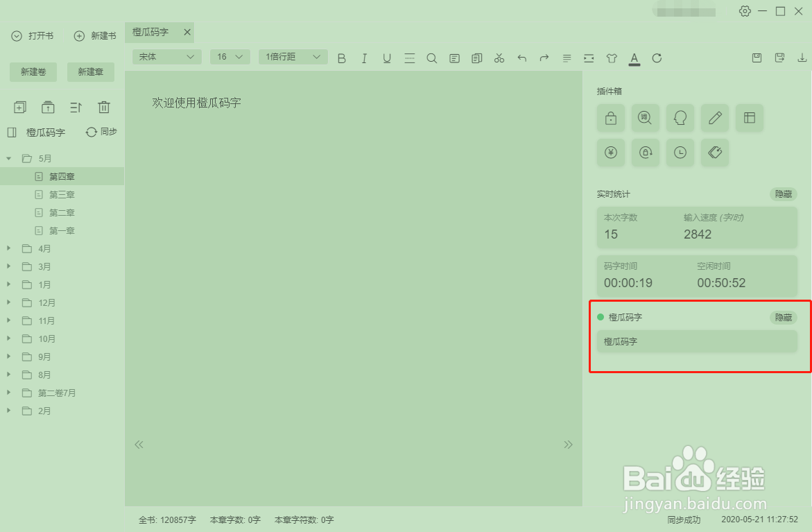Open the font size 16 dropdown

[x=230, y=56]
